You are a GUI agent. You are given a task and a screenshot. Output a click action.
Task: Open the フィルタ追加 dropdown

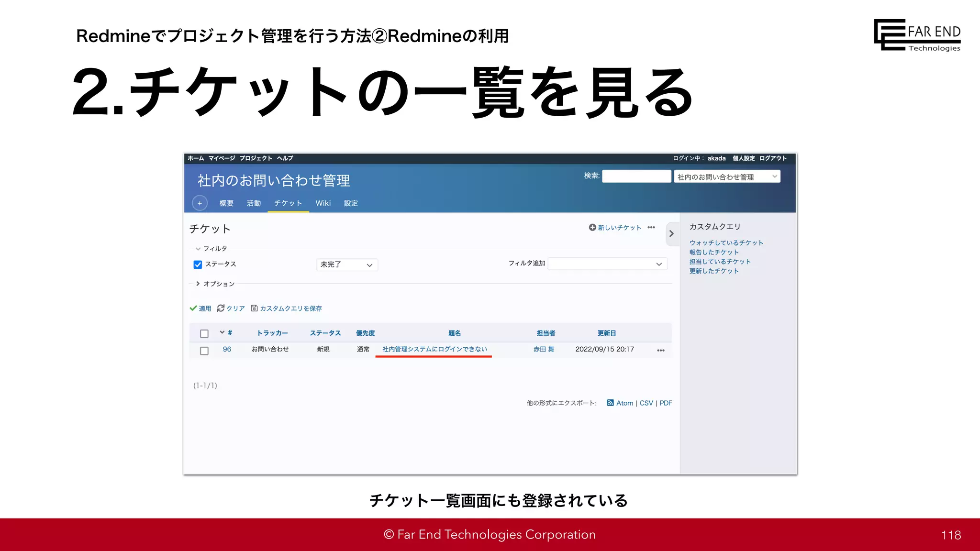pos(607,264)
